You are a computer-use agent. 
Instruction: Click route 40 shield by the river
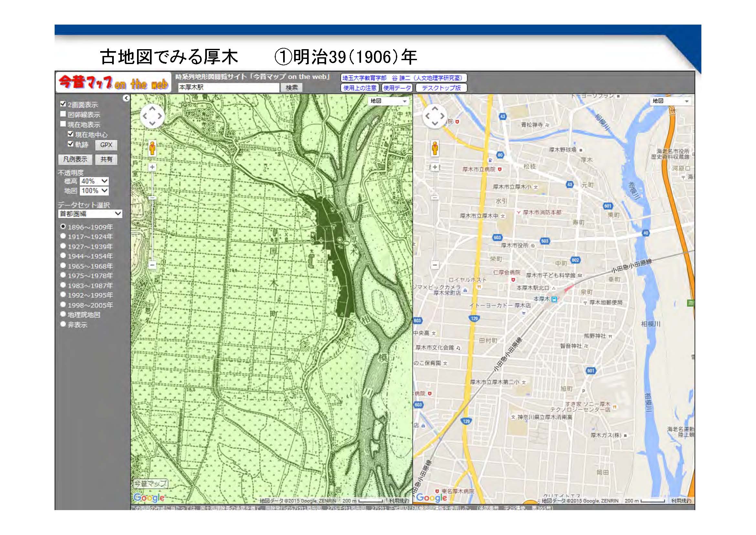click(646, 233)
